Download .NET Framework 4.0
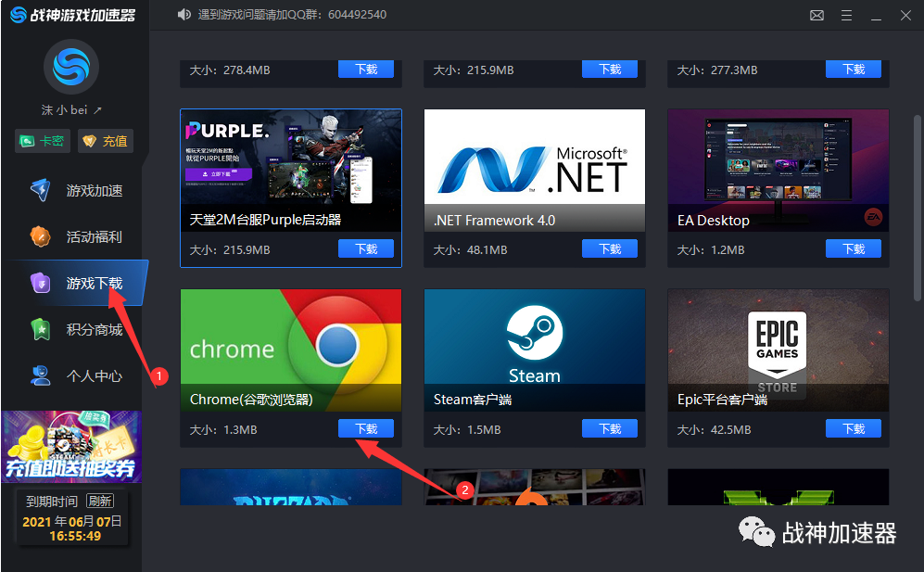 pos(609,248)
